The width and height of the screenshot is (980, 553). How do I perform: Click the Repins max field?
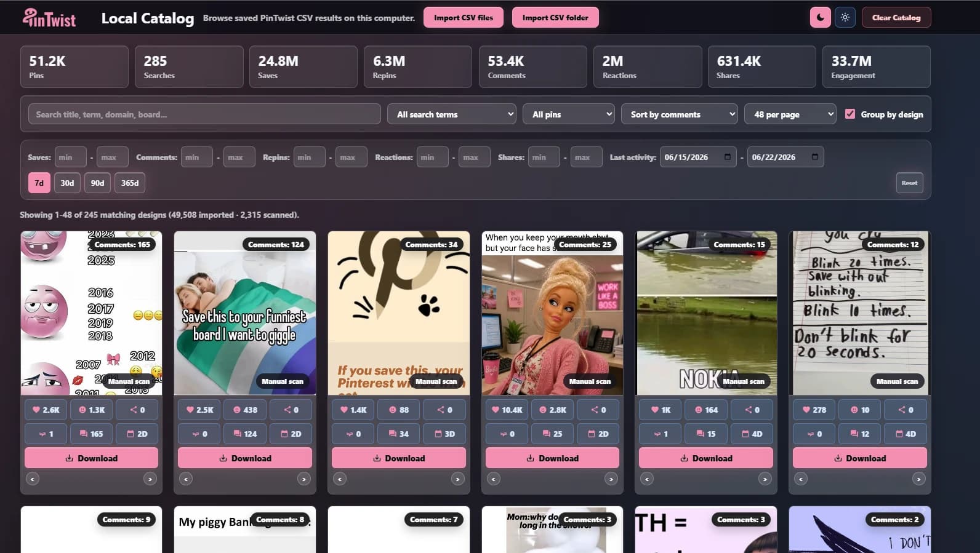pyautogui.click(x=351, y=157)
